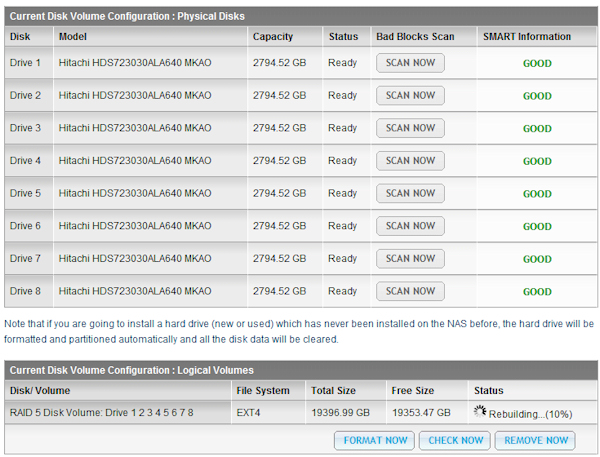Click the Drive 4 disk label

click(25, 161)
